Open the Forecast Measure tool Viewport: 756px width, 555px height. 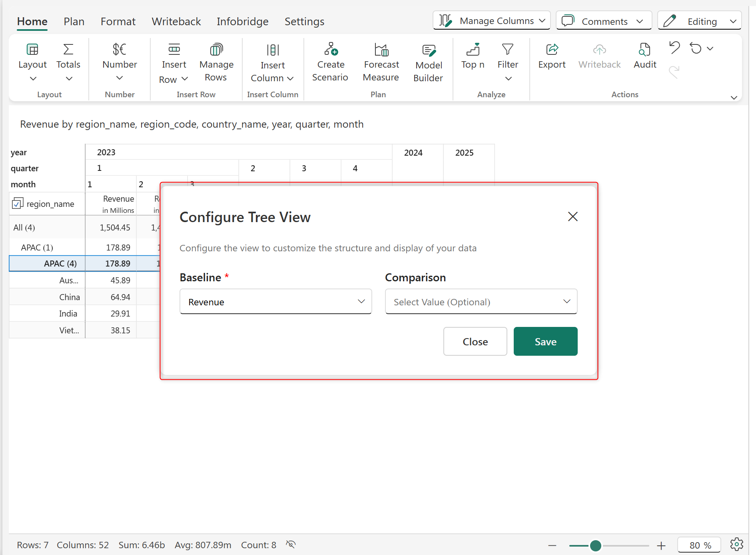381,50
